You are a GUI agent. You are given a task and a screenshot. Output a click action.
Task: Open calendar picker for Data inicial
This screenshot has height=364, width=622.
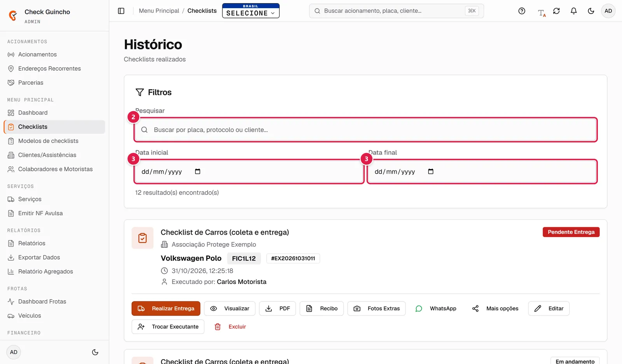coord(197,171)
